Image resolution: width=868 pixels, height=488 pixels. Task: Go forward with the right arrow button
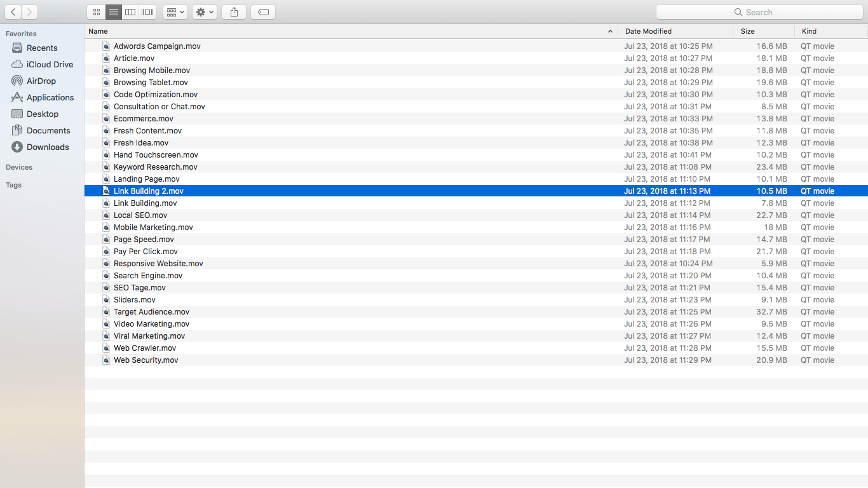29,12
